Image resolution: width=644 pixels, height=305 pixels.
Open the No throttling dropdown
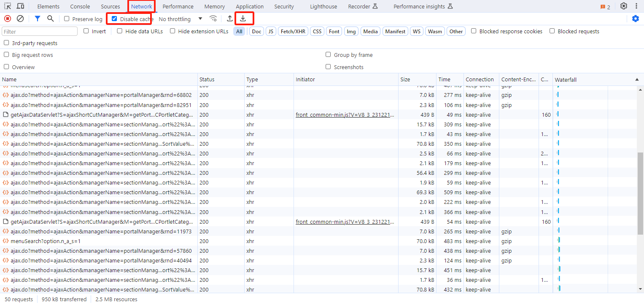pyautogui.click(x=181, y=19)
